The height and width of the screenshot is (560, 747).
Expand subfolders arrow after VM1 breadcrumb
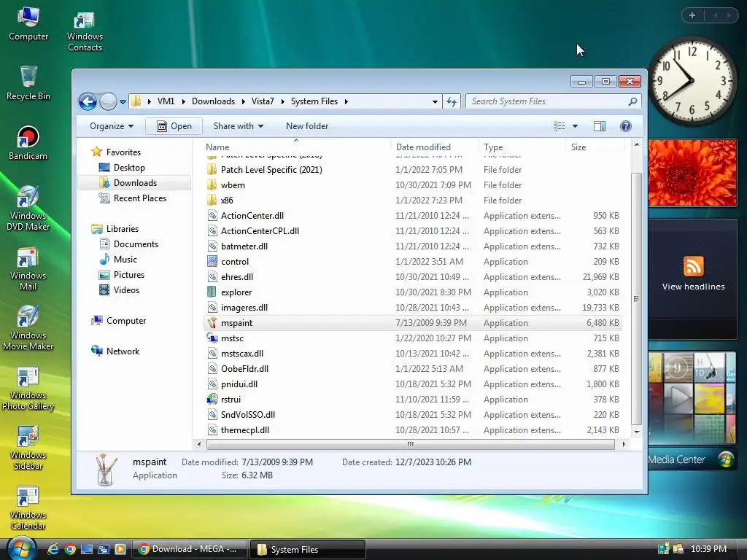183,101
